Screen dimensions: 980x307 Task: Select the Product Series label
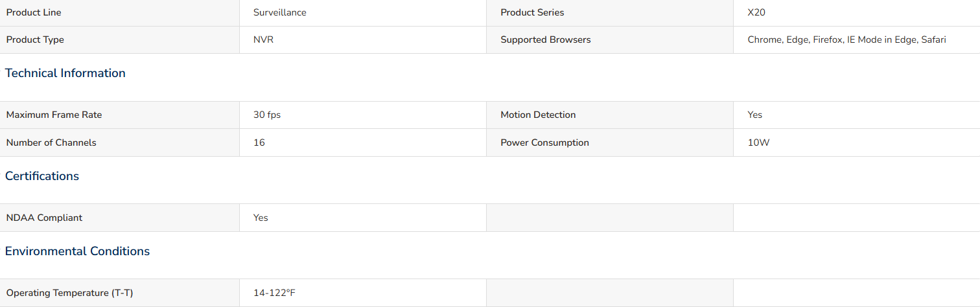(532, 12)
